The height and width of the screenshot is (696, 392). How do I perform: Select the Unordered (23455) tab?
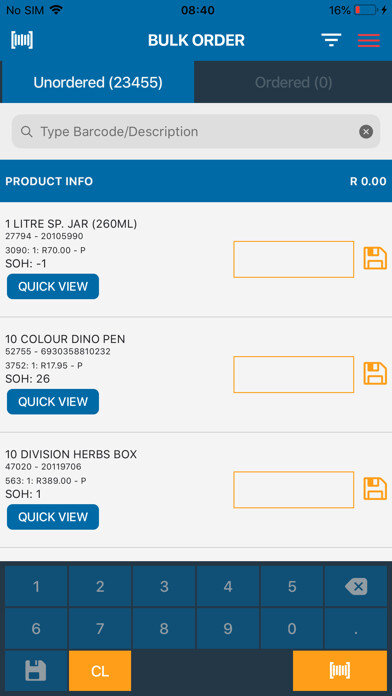pyautogui.click(x=98, y=82)
